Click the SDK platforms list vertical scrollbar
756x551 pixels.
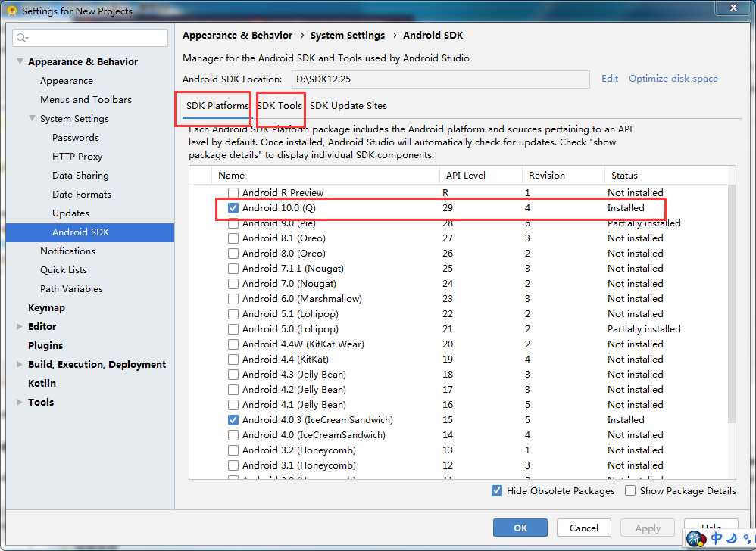[732, 304]
